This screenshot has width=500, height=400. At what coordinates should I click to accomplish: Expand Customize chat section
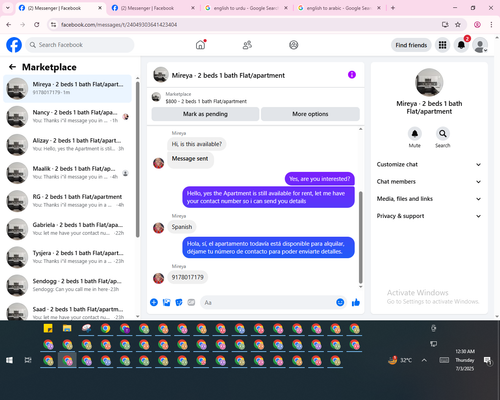tap(429, 164)
